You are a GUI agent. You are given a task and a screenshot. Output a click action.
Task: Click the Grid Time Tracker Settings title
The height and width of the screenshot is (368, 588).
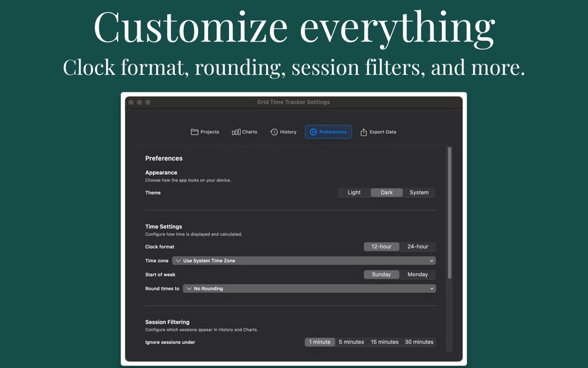[293, 102]
